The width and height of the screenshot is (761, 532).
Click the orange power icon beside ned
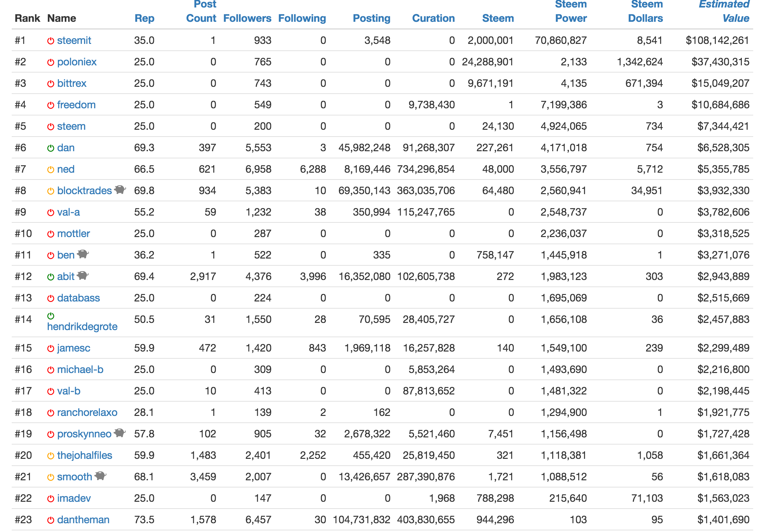coord(50,170)
